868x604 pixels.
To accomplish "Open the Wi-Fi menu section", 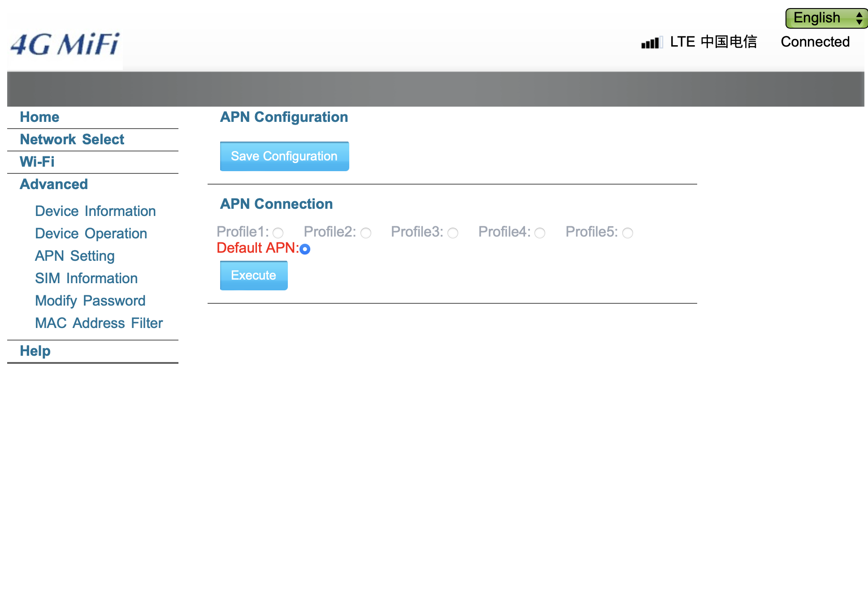I will pyautogui.click(x=37, y=162).
